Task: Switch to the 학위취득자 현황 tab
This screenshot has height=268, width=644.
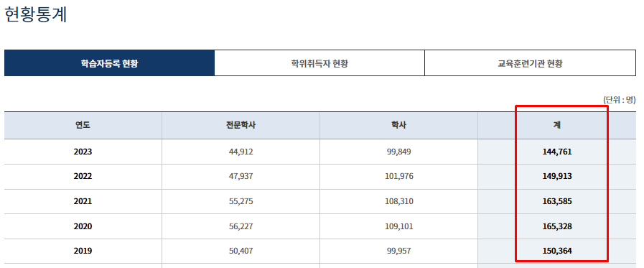Action: pyautogui.click(x=319, y=63)
